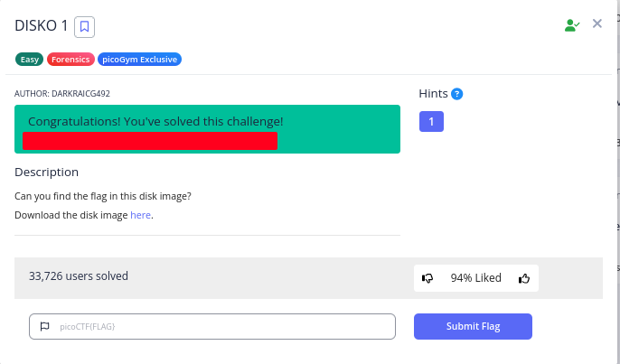Image resolution: width=620 pixels, height=364 pixels.
Task: Bookmark the DISKO 1 challenge
Action: pyautogui.click(x=84, y=26)
